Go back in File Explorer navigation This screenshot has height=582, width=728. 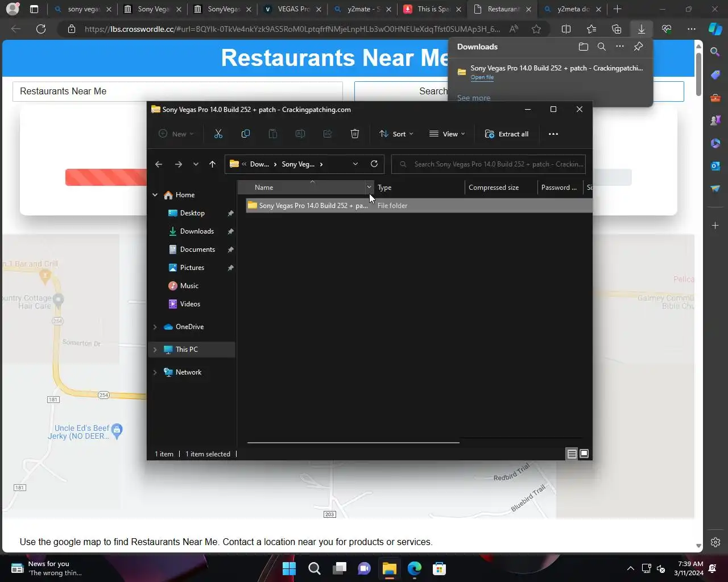coord(159,164)
